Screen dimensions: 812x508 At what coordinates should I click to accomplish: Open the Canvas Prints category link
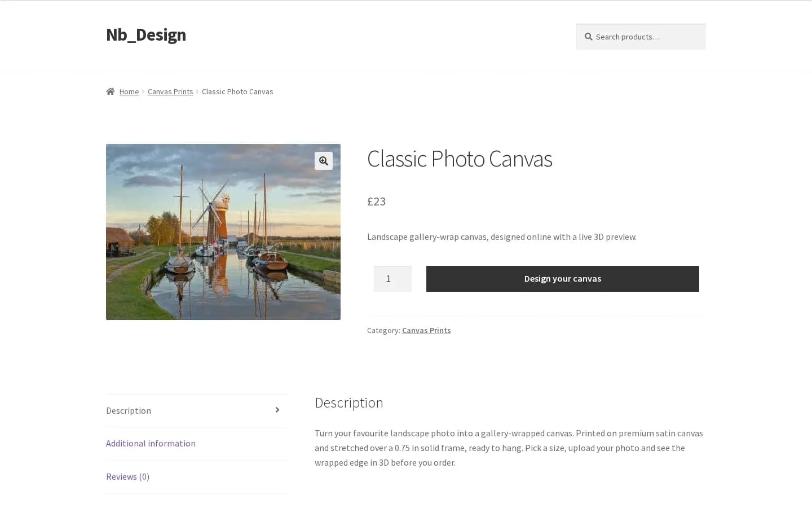[x=426, y=330]
